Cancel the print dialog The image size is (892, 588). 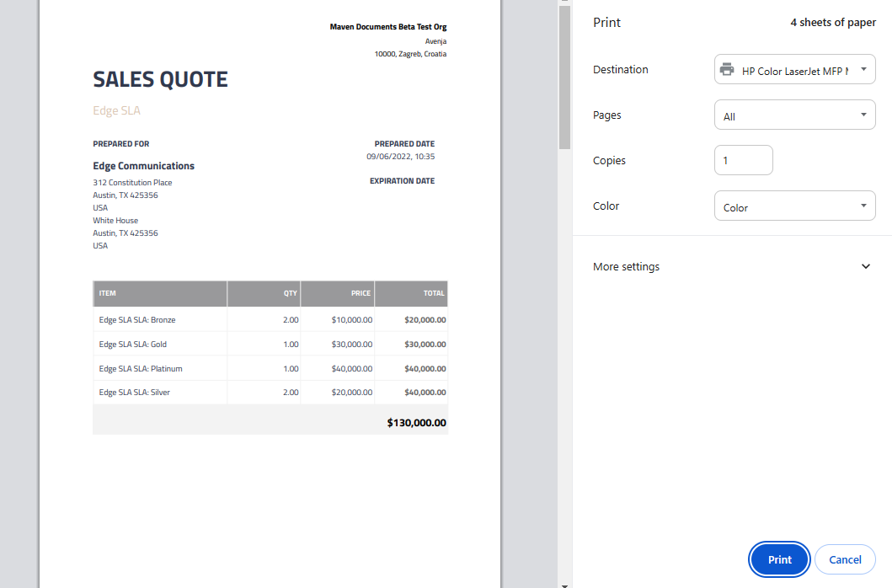point(845,559)
